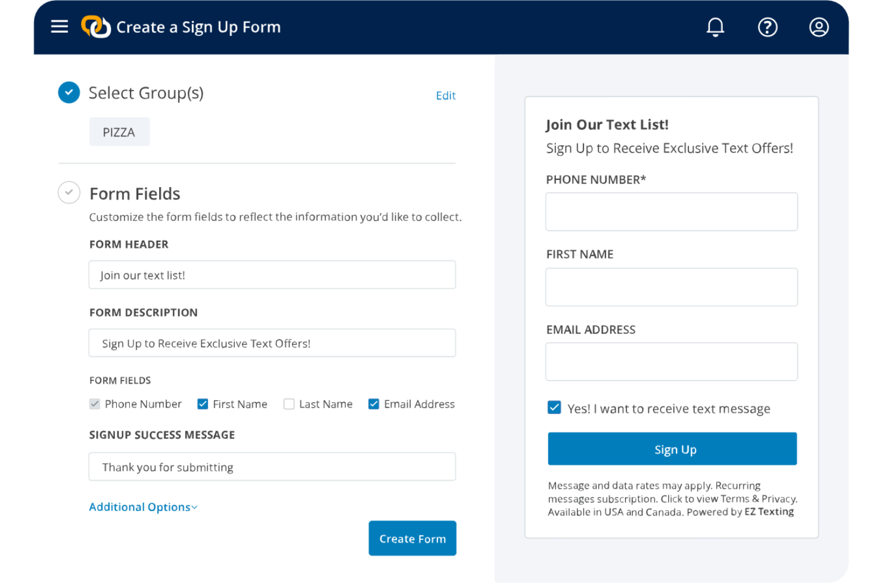Image resolution: width=882 pixels, height=588 pixels.
Task: Click the Form Header text field
Action: (x=272, y=275)
